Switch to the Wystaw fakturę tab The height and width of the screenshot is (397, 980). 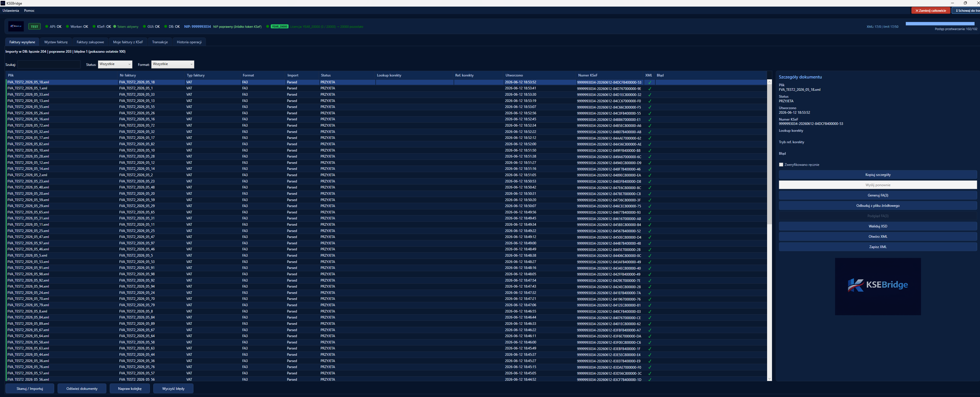click(56, 42)
